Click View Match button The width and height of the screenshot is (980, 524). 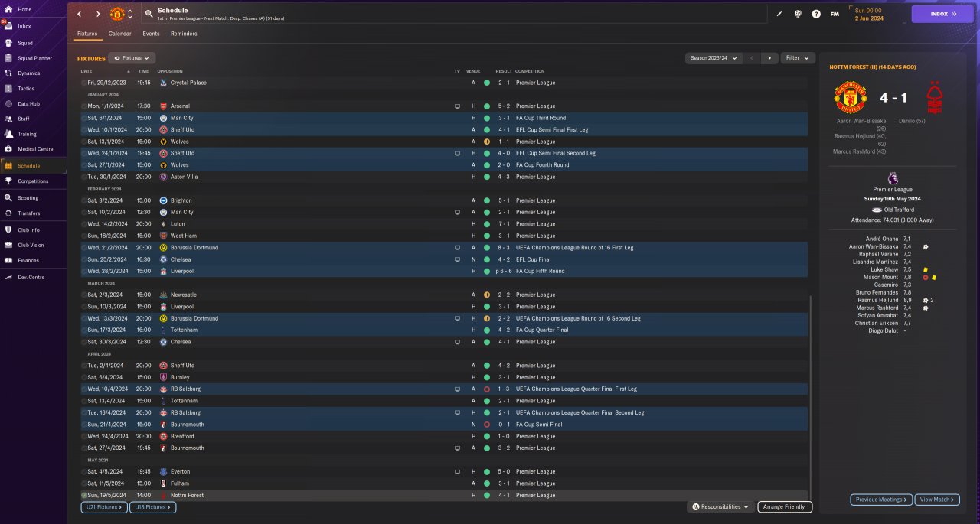click(936, 500)
